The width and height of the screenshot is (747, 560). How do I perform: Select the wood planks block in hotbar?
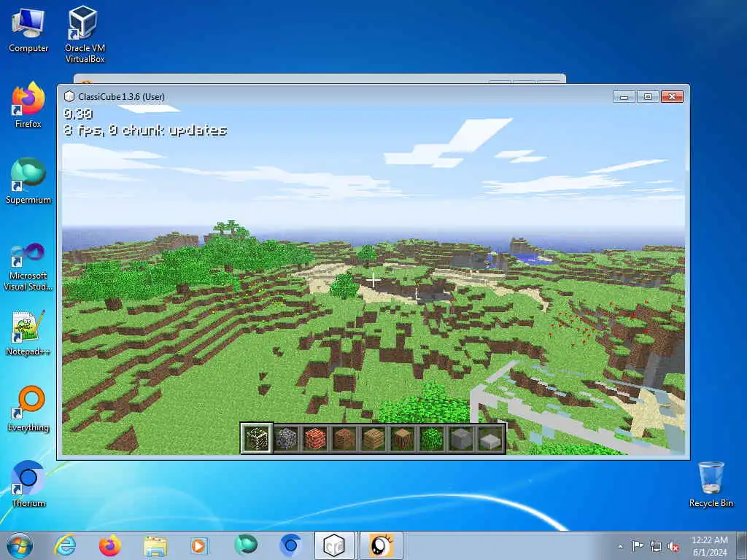click(373, 438)
